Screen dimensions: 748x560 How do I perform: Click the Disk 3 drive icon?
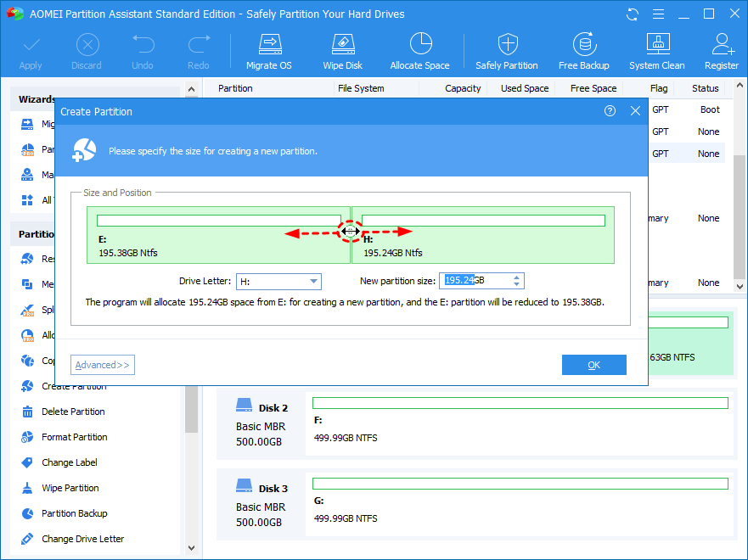(244, 486)
